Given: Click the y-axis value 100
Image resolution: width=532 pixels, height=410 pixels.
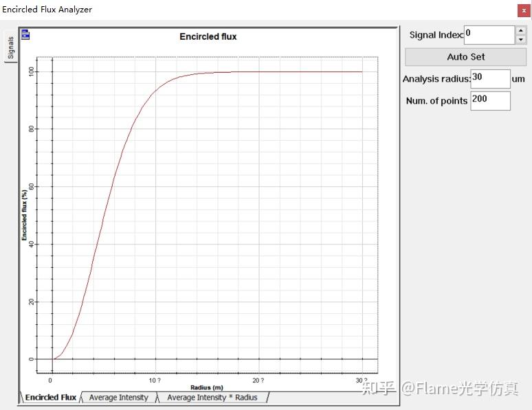Looking at the screenshot, I should [x=32, y=71].
